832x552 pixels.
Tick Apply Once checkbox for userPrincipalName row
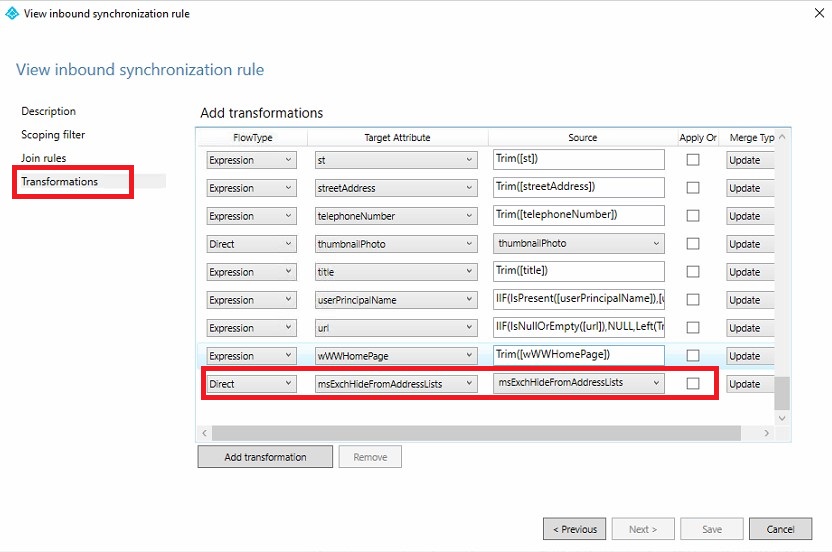tap(692, 300)
